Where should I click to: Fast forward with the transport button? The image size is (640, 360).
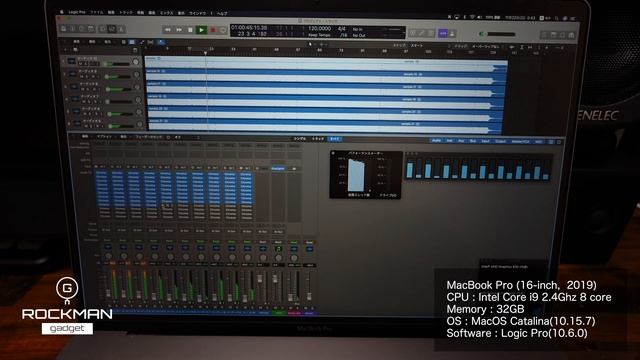tap(179, 30)
